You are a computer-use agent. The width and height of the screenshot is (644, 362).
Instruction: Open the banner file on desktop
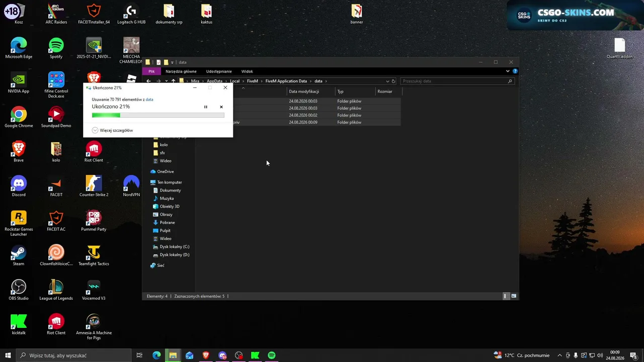point(357,14)
